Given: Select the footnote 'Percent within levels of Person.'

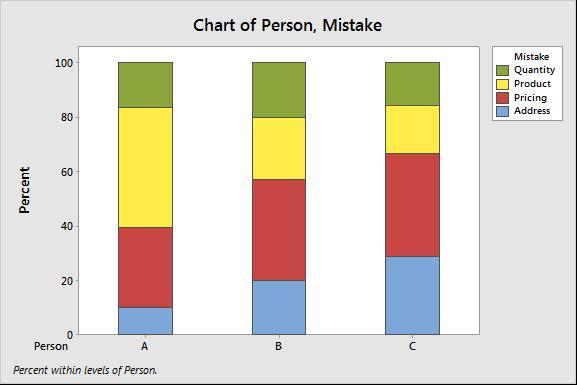Looking at the screenshot, I should click(85, 370).
